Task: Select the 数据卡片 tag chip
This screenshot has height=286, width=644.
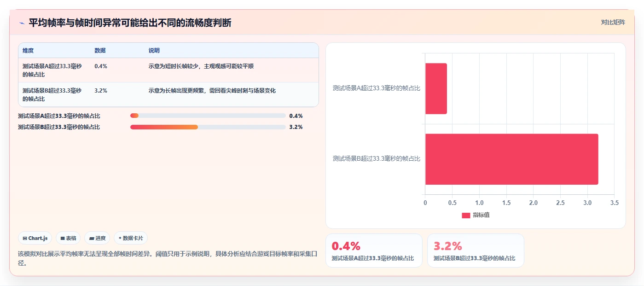Action: pyautogui.click(x=131, y=238)
